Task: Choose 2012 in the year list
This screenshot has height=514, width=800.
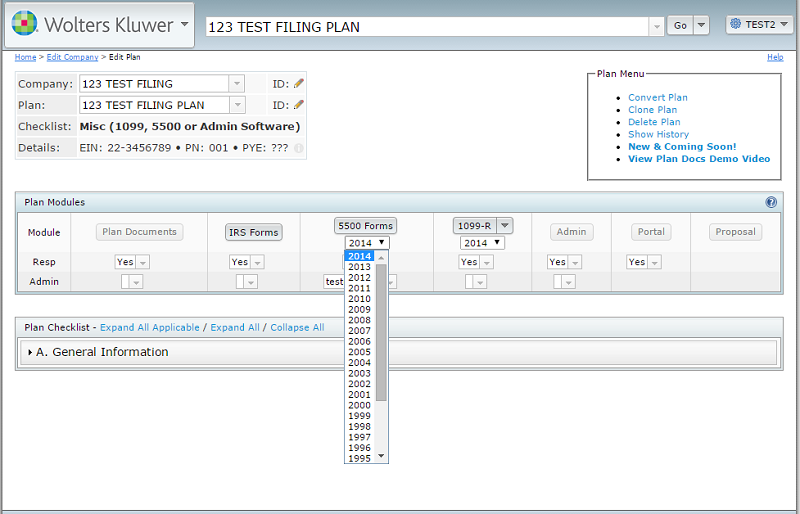Action: [360, 278]
